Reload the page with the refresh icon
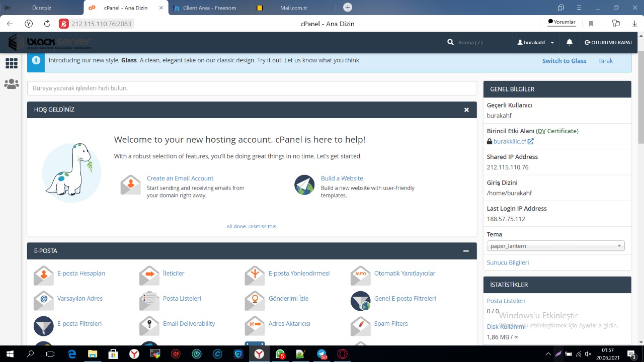The image size is (644, 362). click(47, 24)
